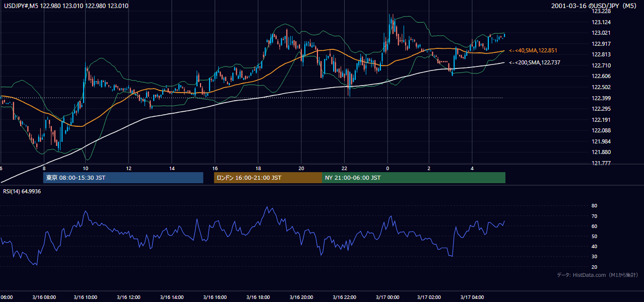Screen dimensions: 644x302
Task: Click the 3/16 12:00 time axis label
Action: coord(128,297)
